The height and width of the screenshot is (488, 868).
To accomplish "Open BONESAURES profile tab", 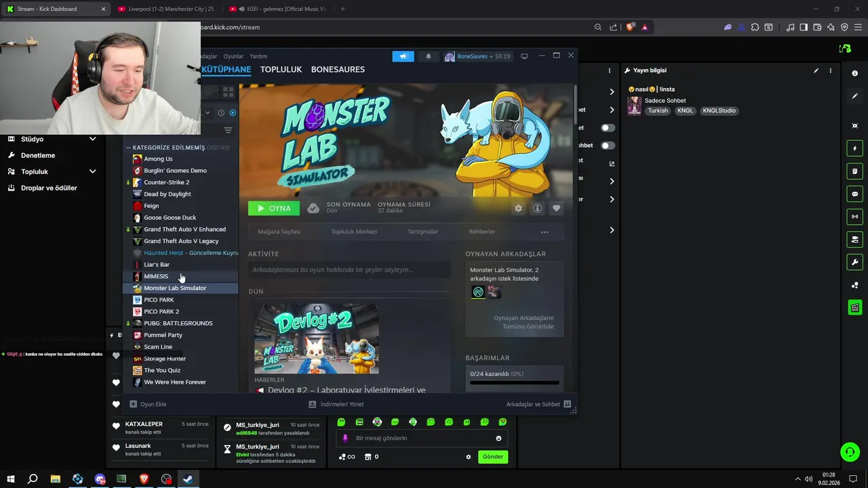I will [x=338, y=69].
